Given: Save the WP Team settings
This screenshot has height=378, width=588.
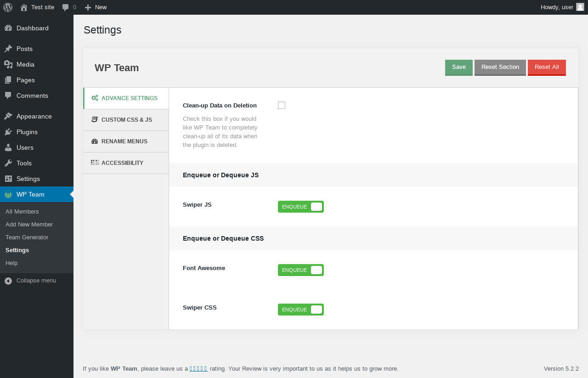Looking at the screenshot, I should 459,68.
